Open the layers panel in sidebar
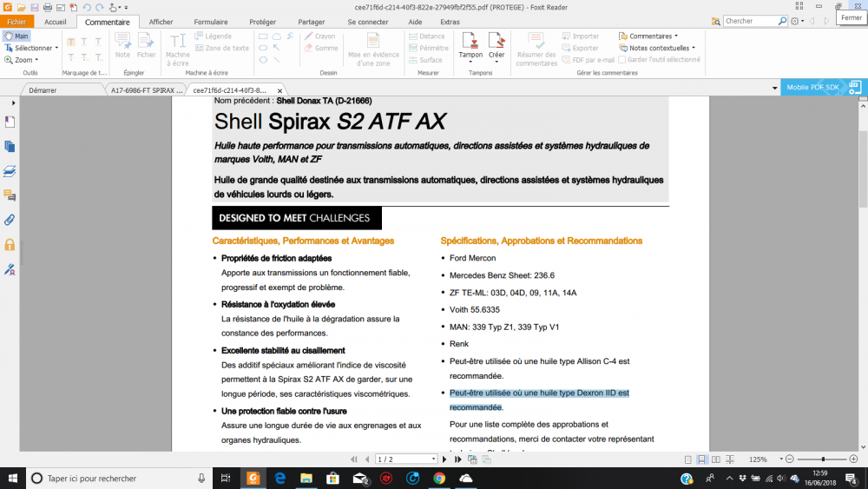 10,171
